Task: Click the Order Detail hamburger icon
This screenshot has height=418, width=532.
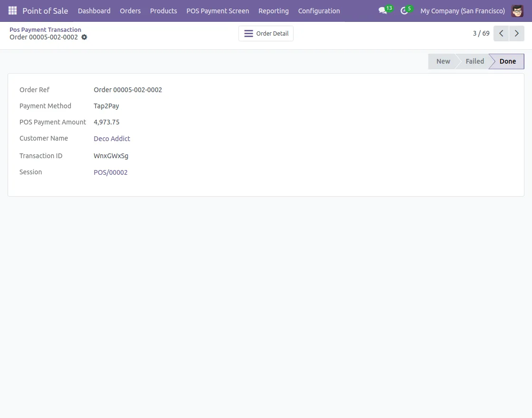Action: (x=248, y=33)
